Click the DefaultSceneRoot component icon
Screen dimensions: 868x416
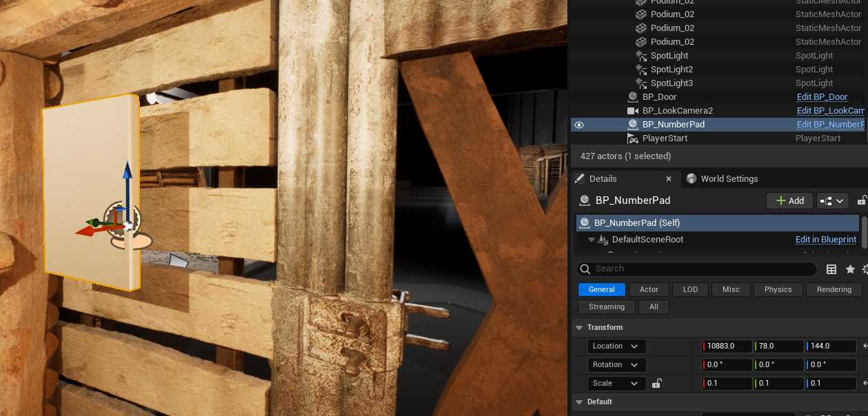[603, 240]
